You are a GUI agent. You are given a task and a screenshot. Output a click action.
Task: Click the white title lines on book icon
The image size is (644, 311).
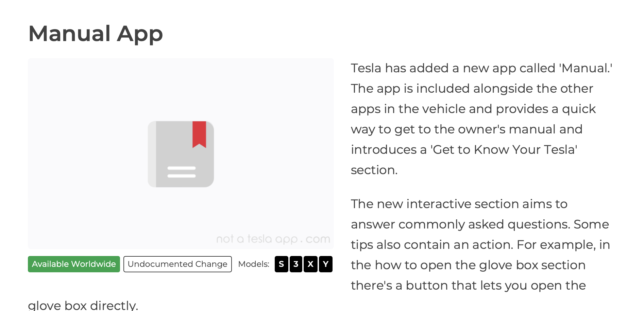point(182,172)
